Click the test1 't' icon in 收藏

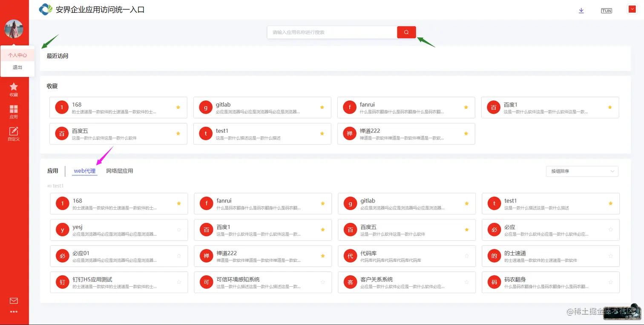coord(206,134)
